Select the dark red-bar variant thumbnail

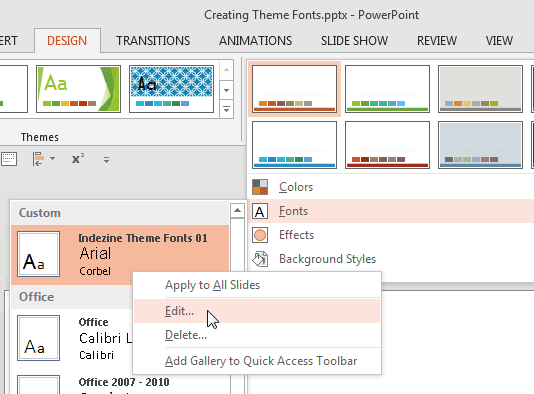pyautogui.click(x=387, y=145)
